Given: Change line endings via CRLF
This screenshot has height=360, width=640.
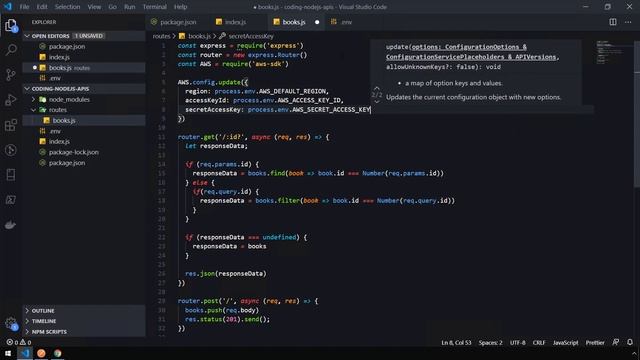Looking at the screenshot, I should click(x=539, y=342).
